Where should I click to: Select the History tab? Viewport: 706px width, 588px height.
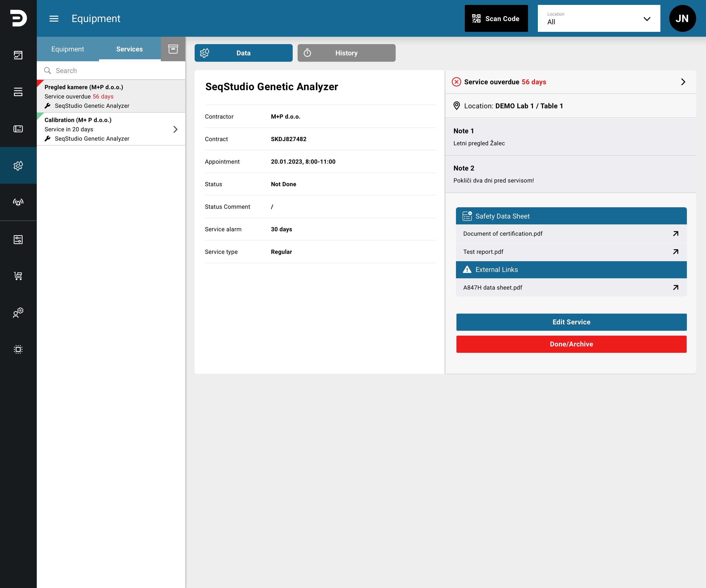[346, 53]
